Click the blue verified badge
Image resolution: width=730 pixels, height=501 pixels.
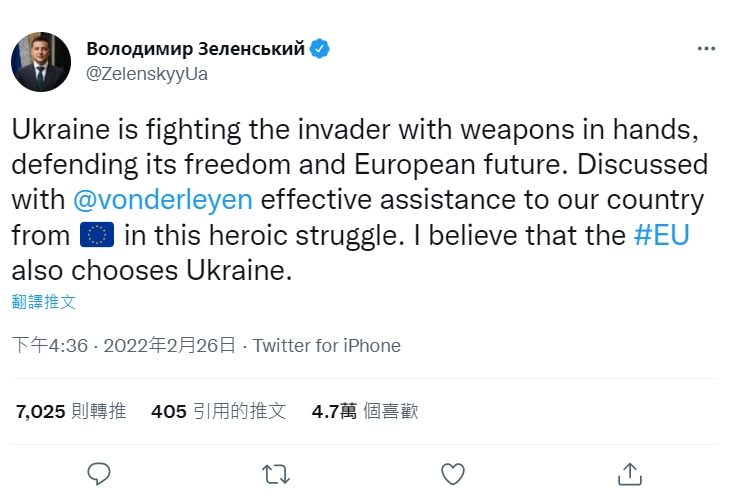[320, 49]
